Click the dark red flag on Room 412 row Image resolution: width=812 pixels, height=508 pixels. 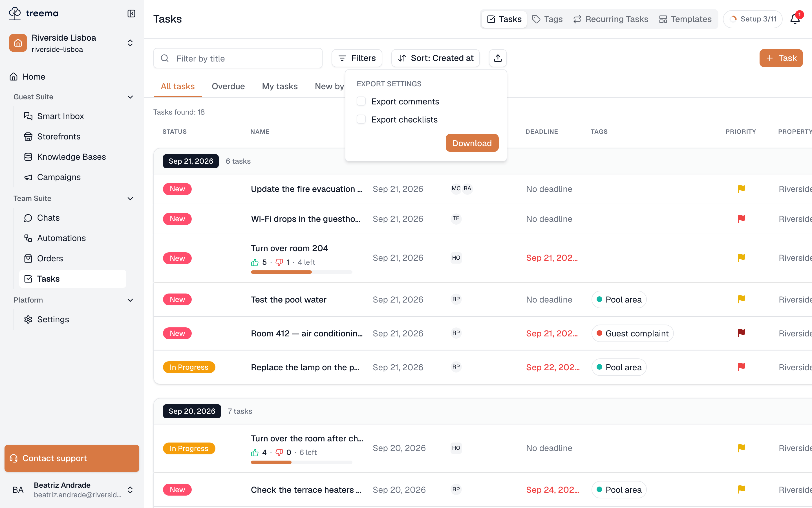[741, 333]
